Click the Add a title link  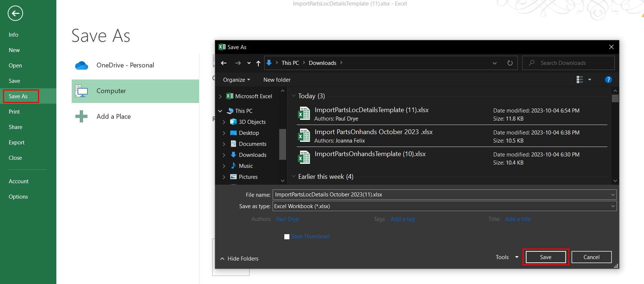coord(518,219)
